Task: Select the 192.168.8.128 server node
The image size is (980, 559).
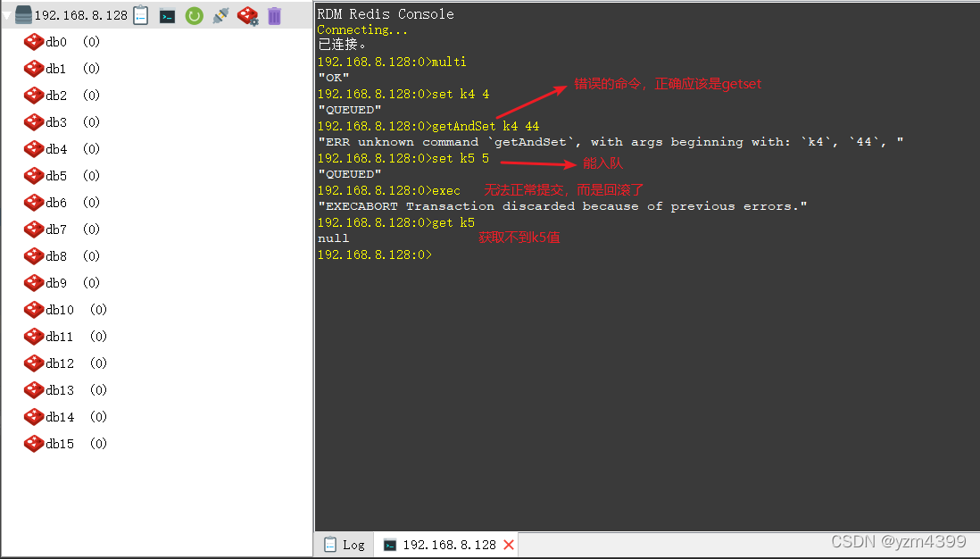Action: (x=80, y=15)
